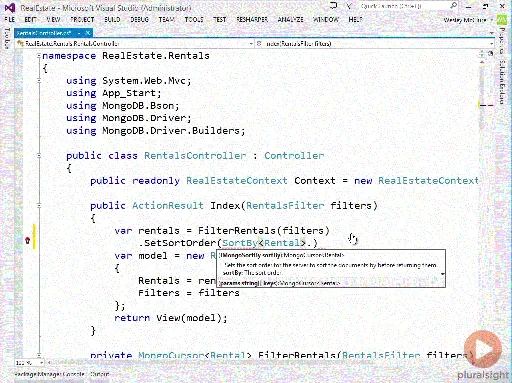Click the Visual Studio logo icon
The image size is (512, 383).
coord(10,7)
